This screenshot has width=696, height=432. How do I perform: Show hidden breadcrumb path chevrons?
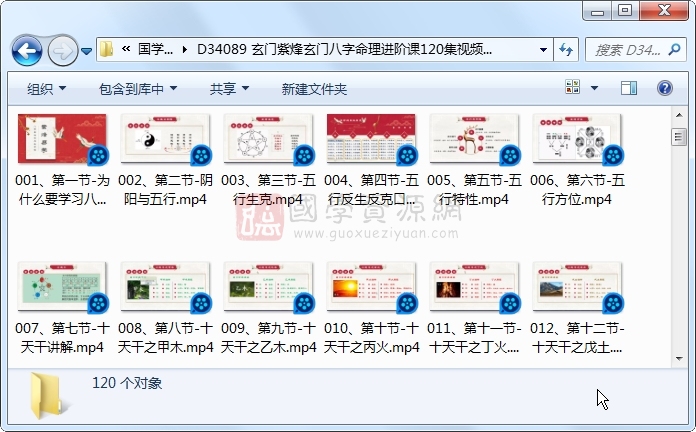126,49
